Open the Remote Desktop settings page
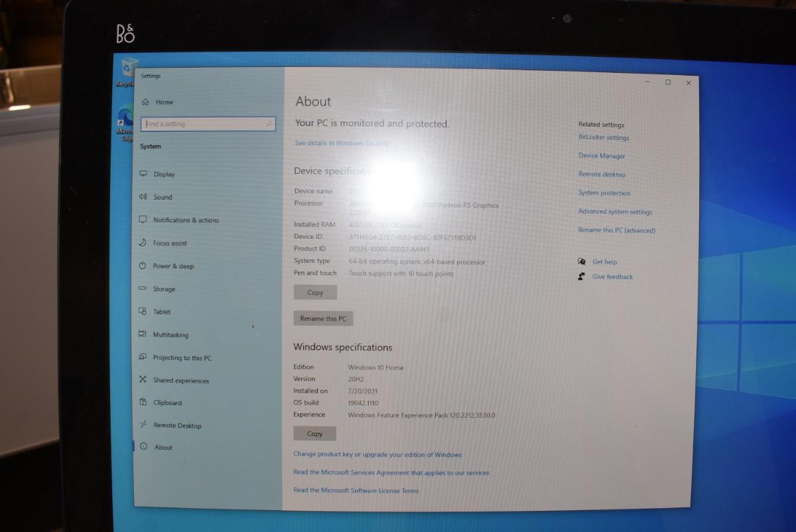This screenshot has width=796, height=532. pos(177,426)
